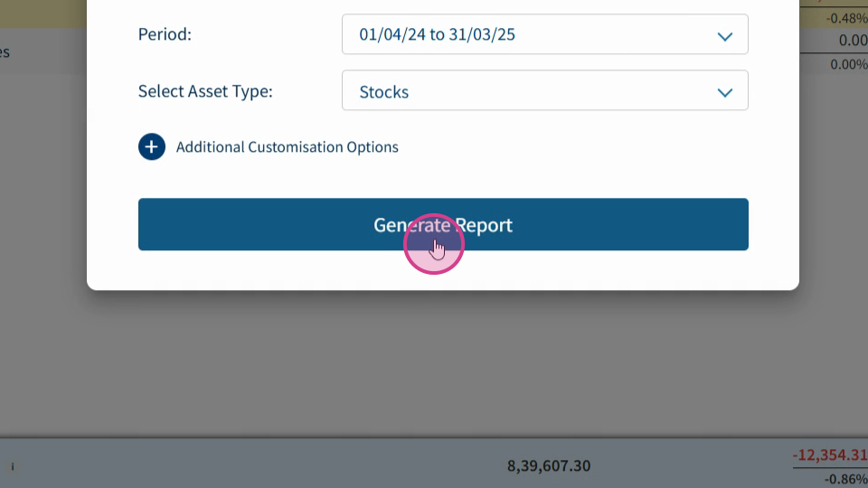
Task: Click the Period label
Action: click(x=165, y=34)
